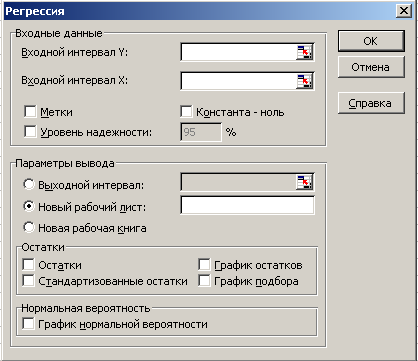Enable the Метки checkbox
The height and width of the screenshot is (361, 418).
(x=30, y=112)
